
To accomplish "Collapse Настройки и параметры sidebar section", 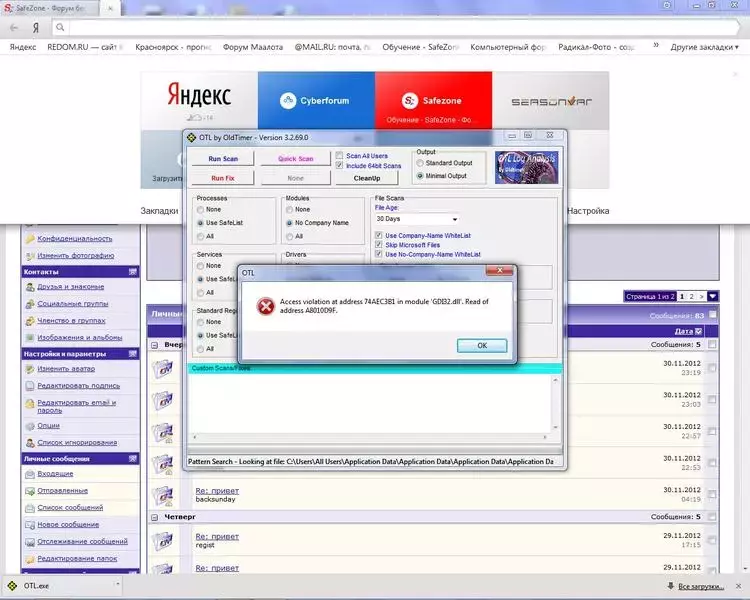I will (x=133, y=354).
